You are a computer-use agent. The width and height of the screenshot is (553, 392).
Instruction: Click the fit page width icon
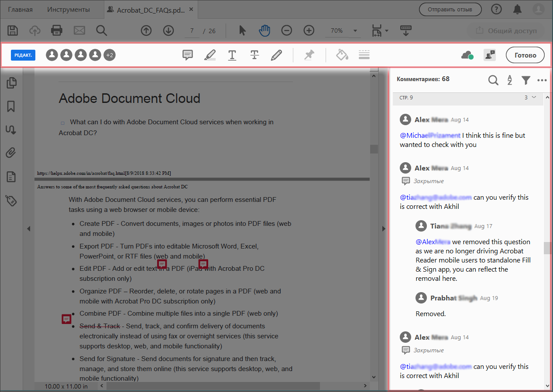376,31
